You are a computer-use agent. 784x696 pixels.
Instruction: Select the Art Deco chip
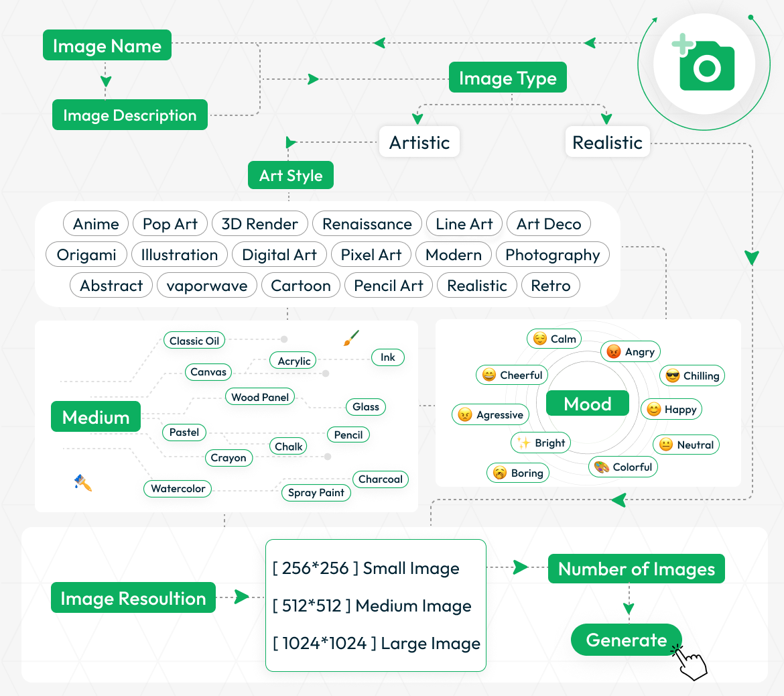tap(549, 224)
